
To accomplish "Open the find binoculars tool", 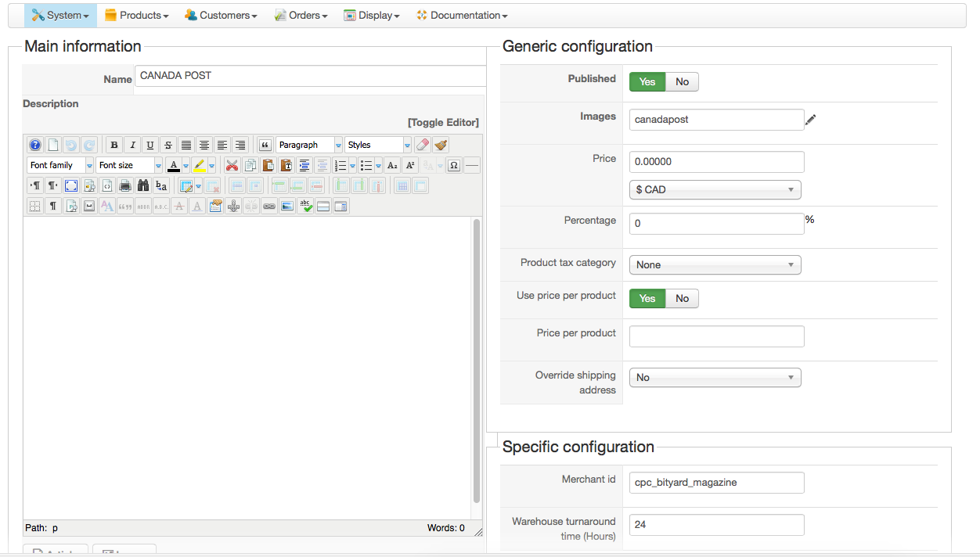I will [x=142, y=185].
